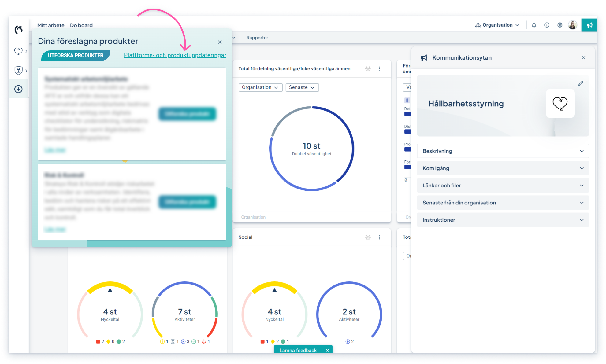
Task: Click the megaphone icon beside Kommunikationsytan title
Action: tap(424, 58)
